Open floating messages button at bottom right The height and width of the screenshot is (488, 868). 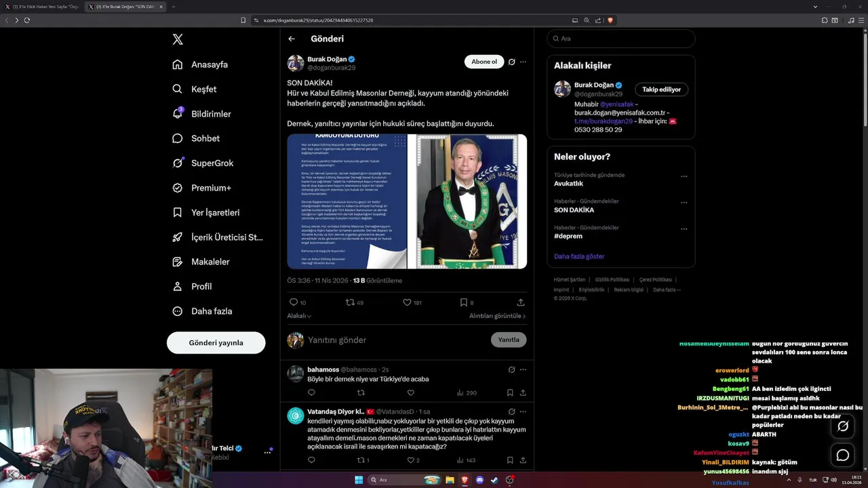pos(843,455)
